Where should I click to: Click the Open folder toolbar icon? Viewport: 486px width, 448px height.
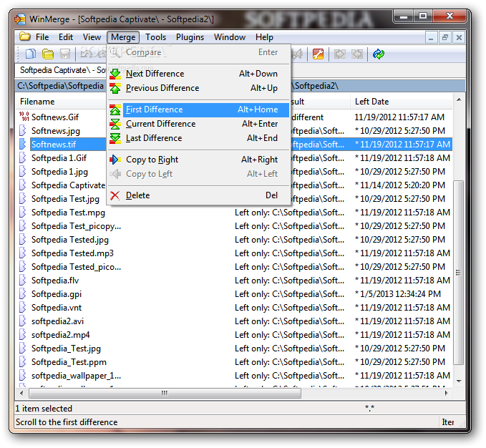(48, 54)
